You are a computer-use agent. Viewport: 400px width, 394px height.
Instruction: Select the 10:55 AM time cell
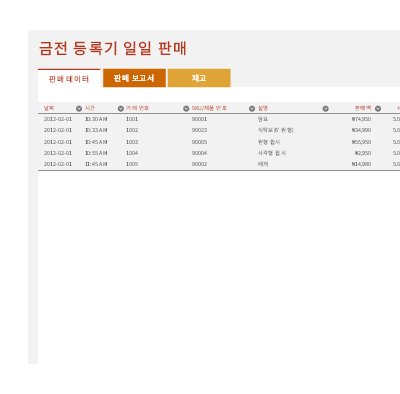(96, 153)
